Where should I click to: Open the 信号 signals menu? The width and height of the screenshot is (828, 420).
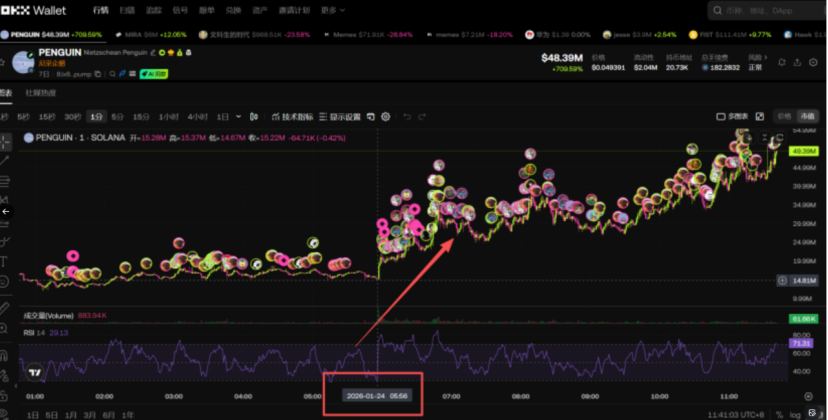coord(180,10)
